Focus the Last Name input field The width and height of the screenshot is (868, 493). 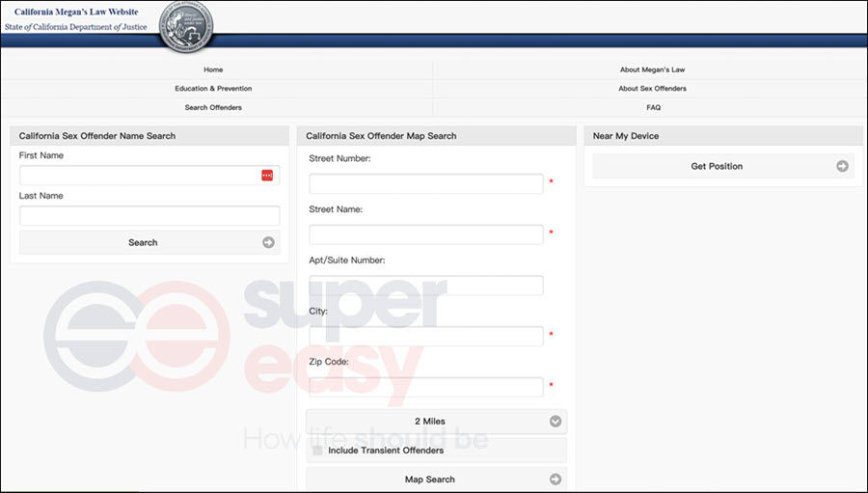tap(149, 215)
